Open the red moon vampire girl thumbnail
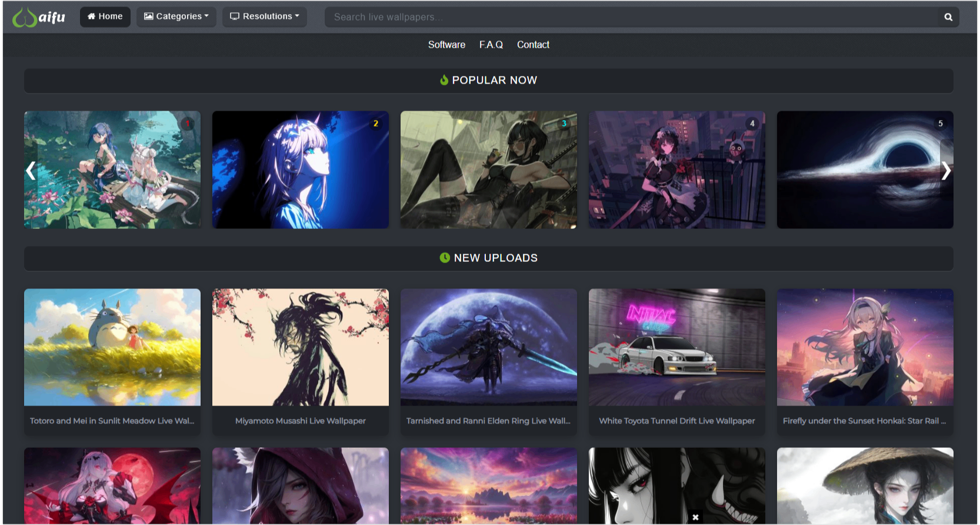The width and height of the screenshot is (980, 525). tap(112, 486)
